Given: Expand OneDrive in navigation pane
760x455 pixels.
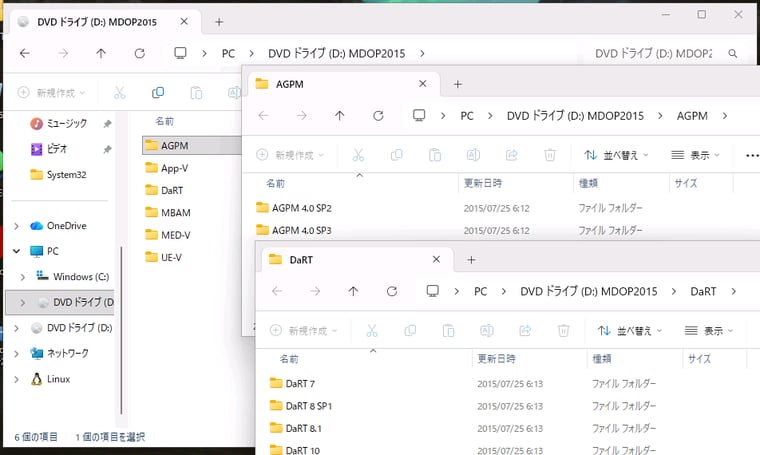Looking at the screenshot, I should [x=16, y=226].
